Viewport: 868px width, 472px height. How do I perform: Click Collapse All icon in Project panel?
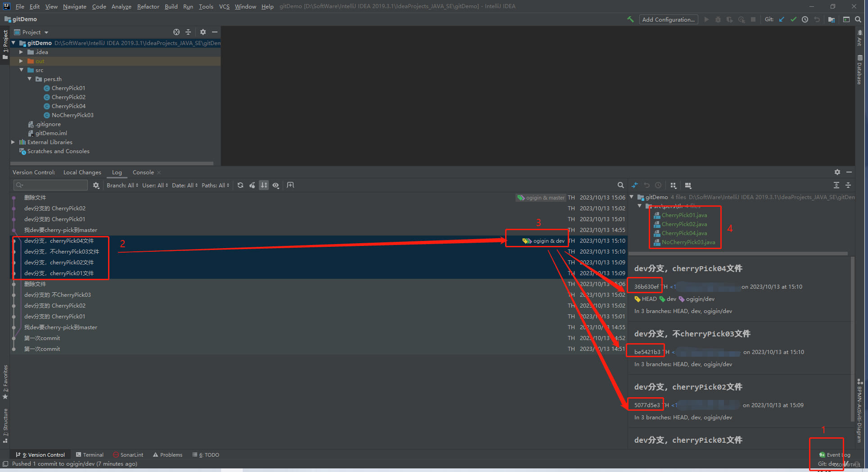coord(188,32)
